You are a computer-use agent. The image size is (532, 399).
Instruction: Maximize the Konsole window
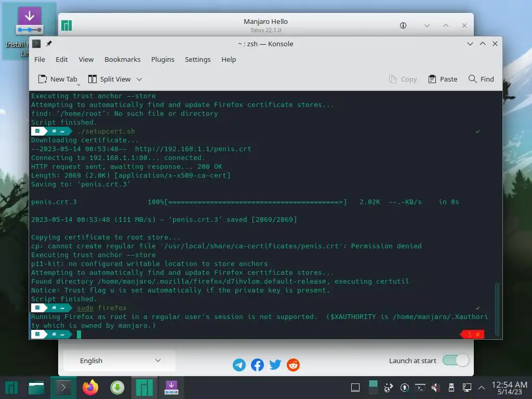click(483, 44)
